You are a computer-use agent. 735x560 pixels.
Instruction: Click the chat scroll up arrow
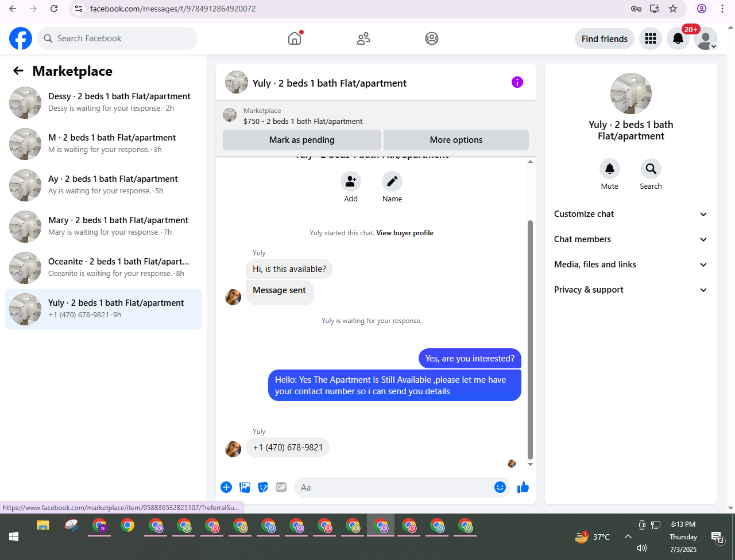click(x=530, y=162)
